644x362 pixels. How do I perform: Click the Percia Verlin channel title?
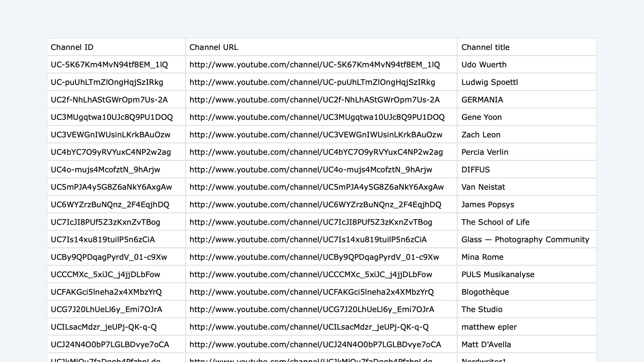point(485,152)
